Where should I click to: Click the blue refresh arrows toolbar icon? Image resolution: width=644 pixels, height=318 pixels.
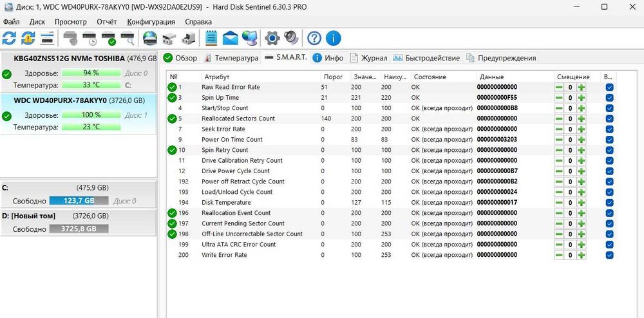tap(9, 39)
